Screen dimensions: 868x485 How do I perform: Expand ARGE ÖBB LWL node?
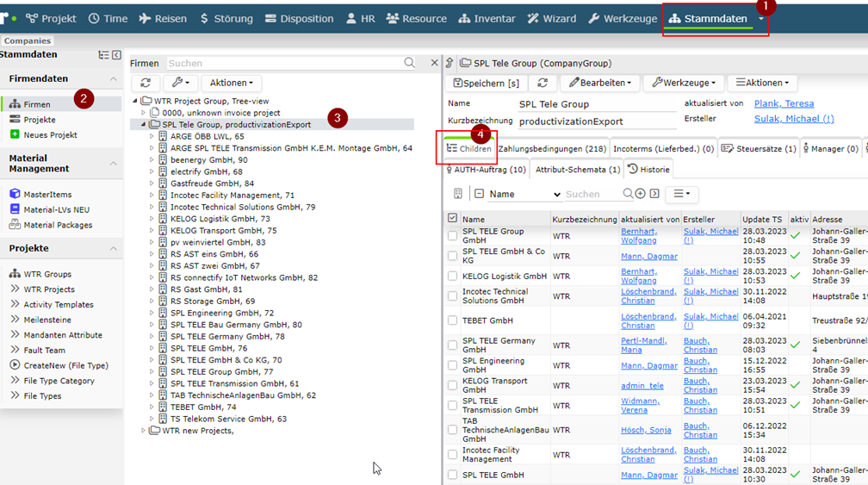coord(152,136)
